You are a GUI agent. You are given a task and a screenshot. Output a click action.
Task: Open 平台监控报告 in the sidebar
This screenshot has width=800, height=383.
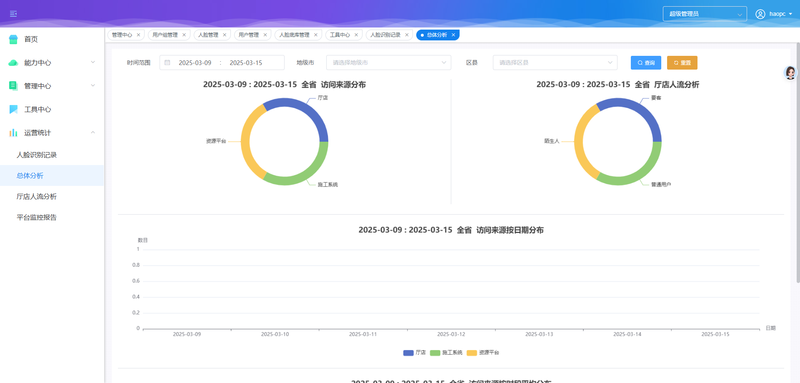click(52, 217)
